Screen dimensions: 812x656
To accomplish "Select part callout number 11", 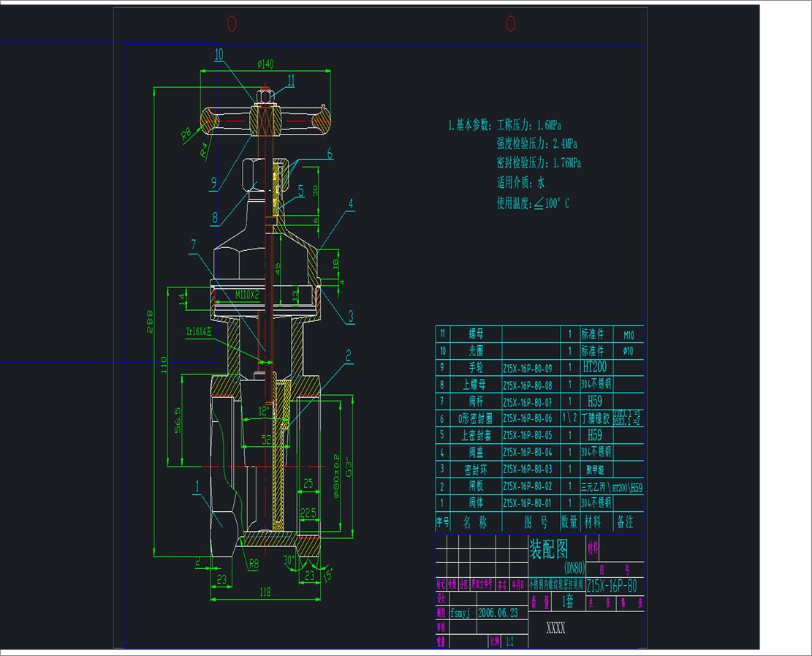I will [x=291, y=80].
